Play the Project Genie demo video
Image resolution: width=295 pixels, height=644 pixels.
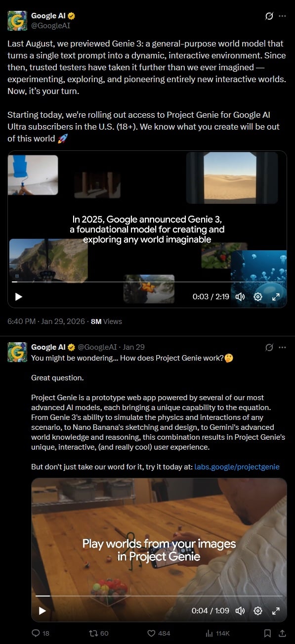pyautogui.click(x=42, y=611)
